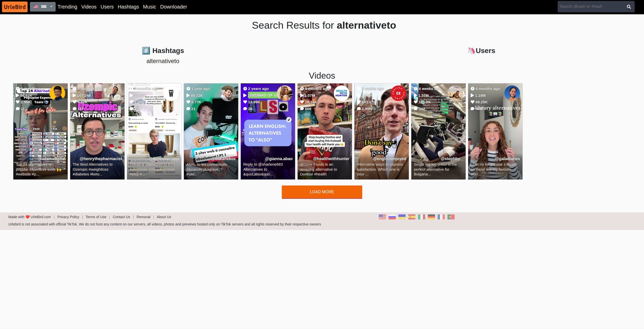
Task: Open the @bakanekoz video
Action: coord(211,131)
